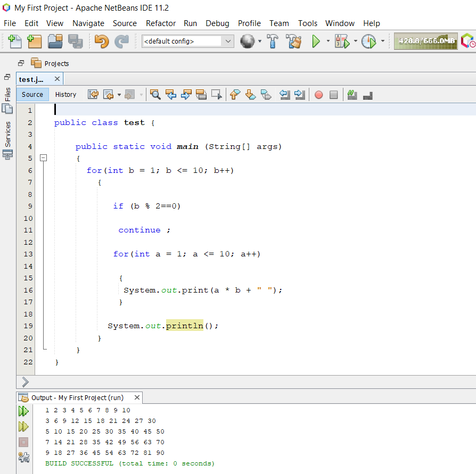Re-run project from Output panel

[x=23, y=411]
